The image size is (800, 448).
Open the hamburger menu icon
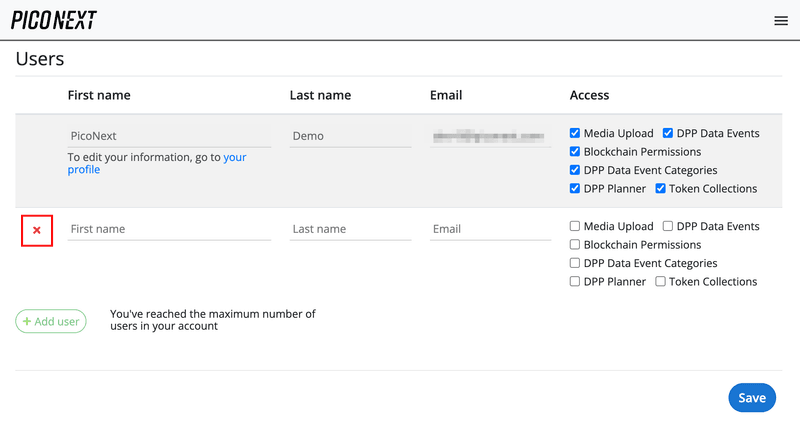[781, 21]
